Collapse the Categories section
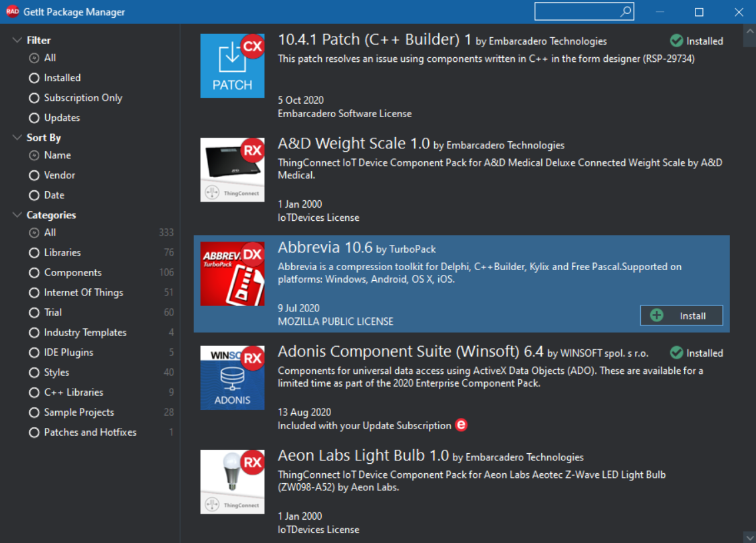 coord(17,215)
